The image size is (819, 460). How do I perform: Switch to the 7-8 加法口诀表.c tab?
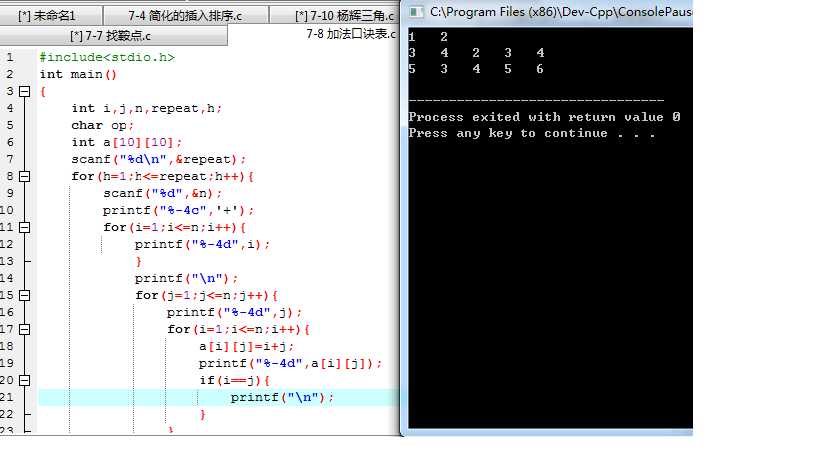point(350,34)
